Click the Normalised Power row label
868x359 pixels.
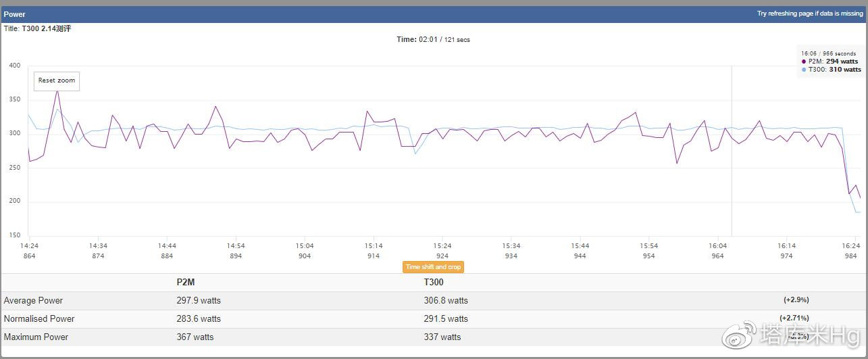click(x=39, y=319)
